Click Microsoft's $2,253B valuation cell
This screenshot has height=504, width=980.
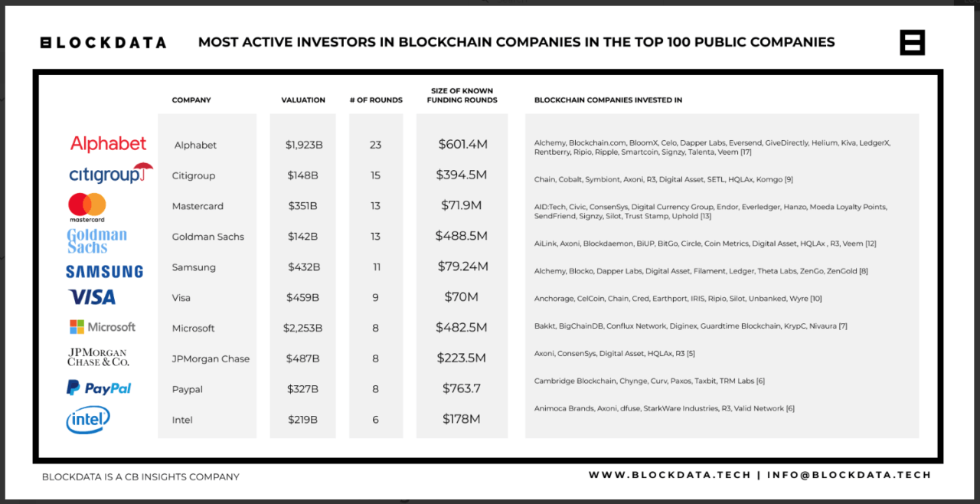303,328
